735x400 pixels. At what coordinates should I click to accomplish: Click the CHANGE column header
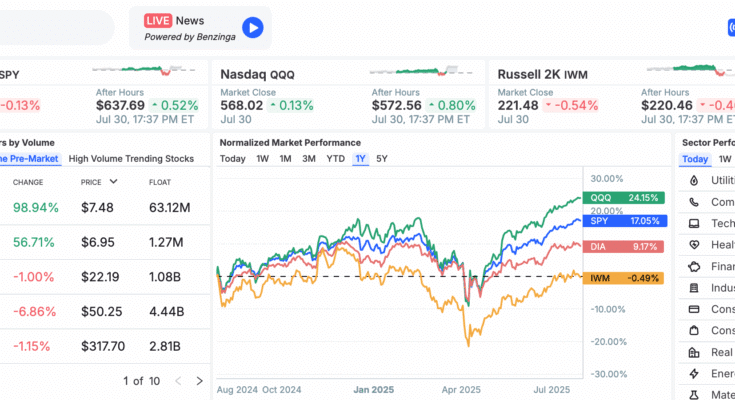(x=28, y=182)
